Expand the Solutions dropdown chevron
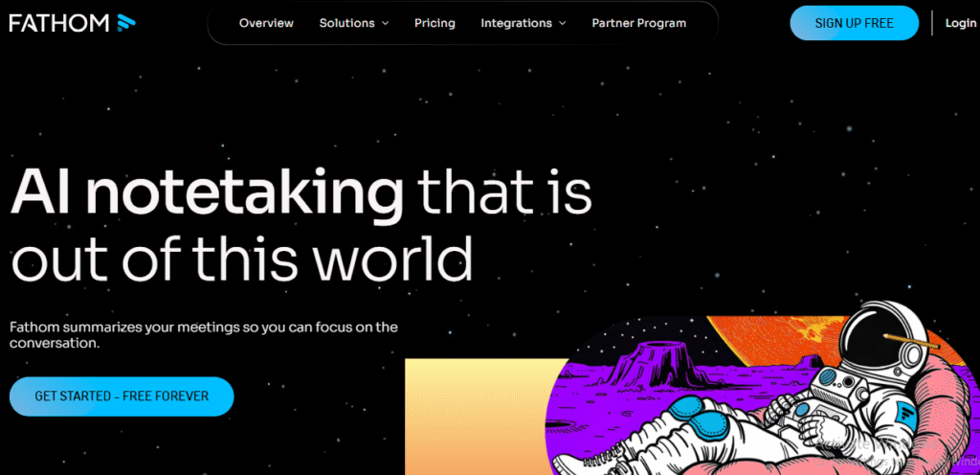 385,24
